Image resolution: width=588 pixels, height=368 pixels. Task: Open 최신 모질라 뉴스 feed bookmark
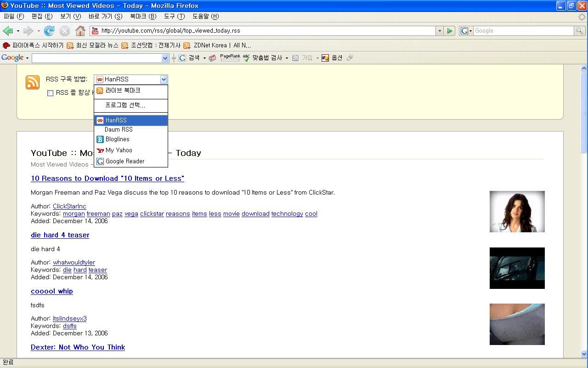tap(92, 45)
